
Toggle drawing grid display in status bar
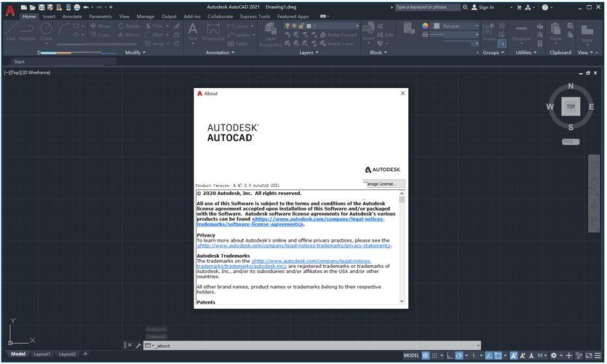(x=426, y=355)
